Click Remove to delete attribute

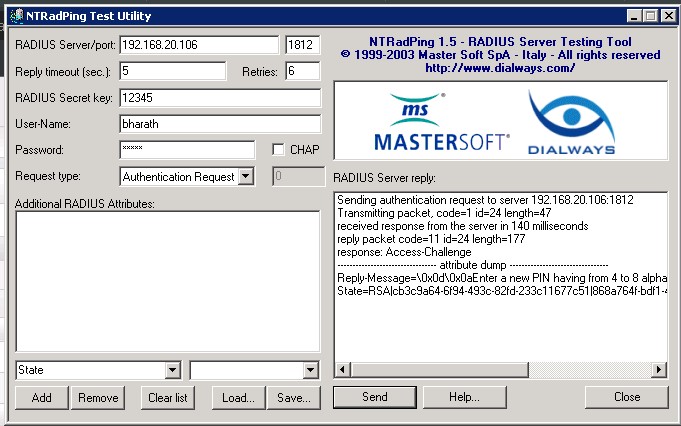click(x=98, y=397)
